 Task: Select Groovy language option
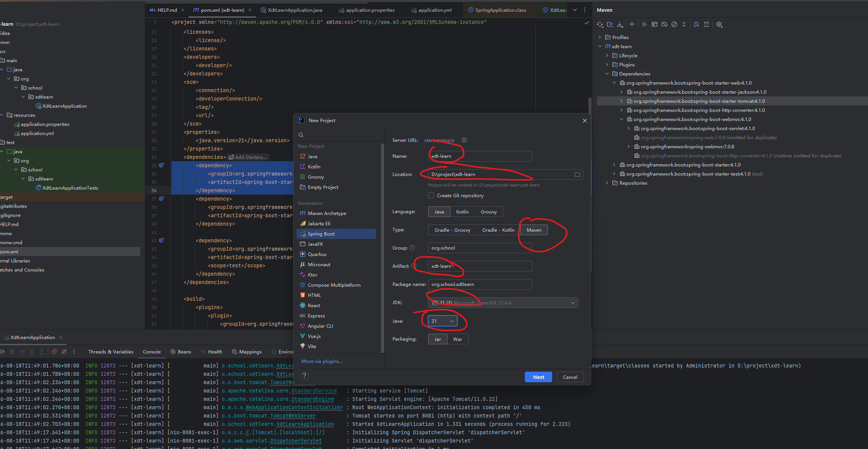[x=488, y=212]
